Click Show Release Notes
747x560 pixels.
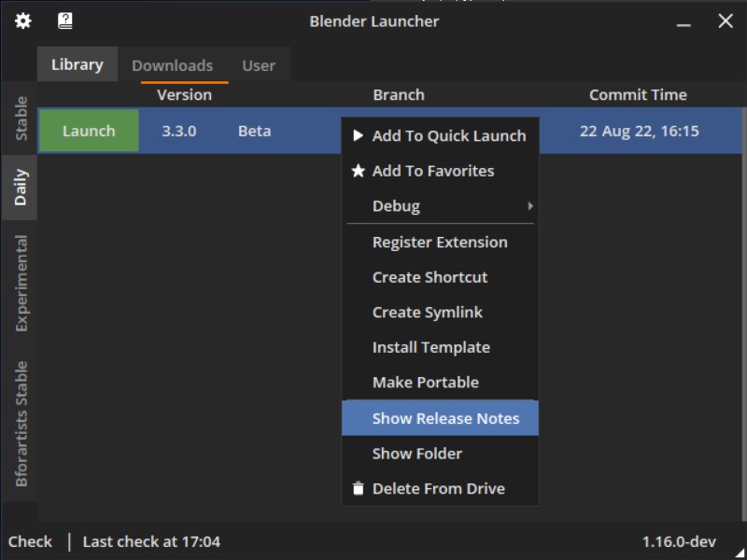[x=440, y=418]
